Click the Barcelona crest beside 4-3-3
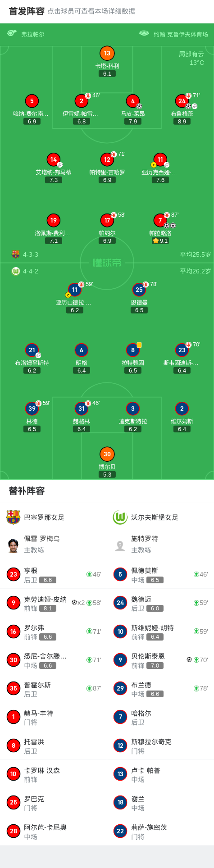Screen dimensions: 214x868 point(16,254)
